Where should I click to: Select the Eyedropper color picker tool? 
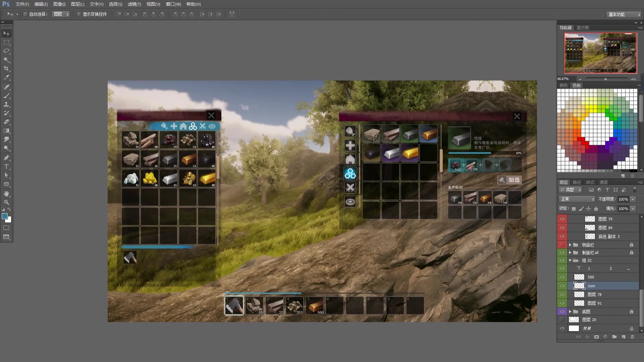tap(6, 77)
